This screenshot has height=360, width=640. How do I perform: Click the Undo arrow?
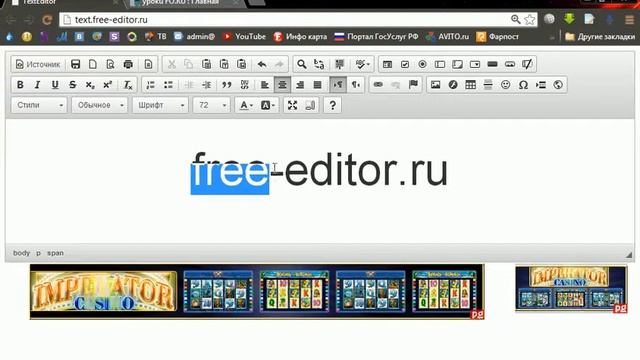pos(262,64)
